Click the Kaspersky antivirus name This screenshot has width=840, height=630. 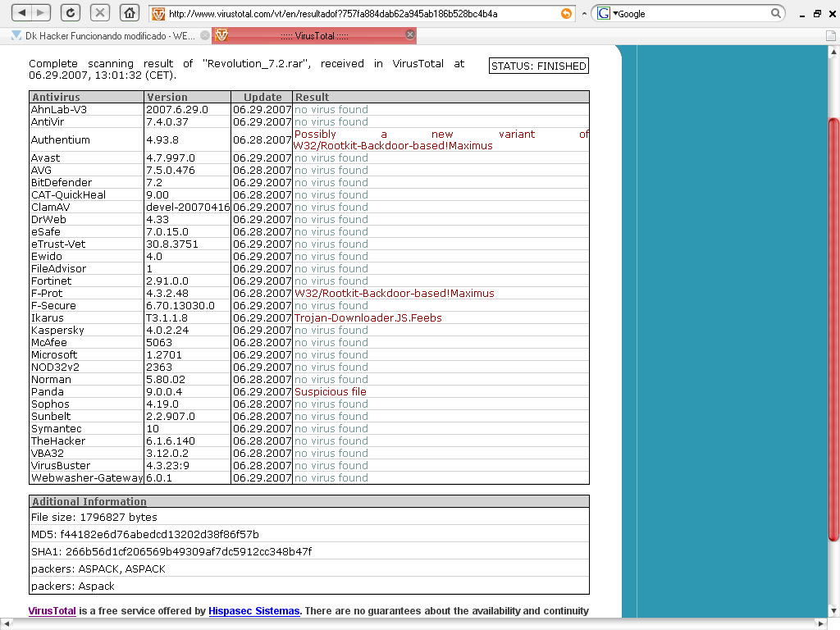57,330
